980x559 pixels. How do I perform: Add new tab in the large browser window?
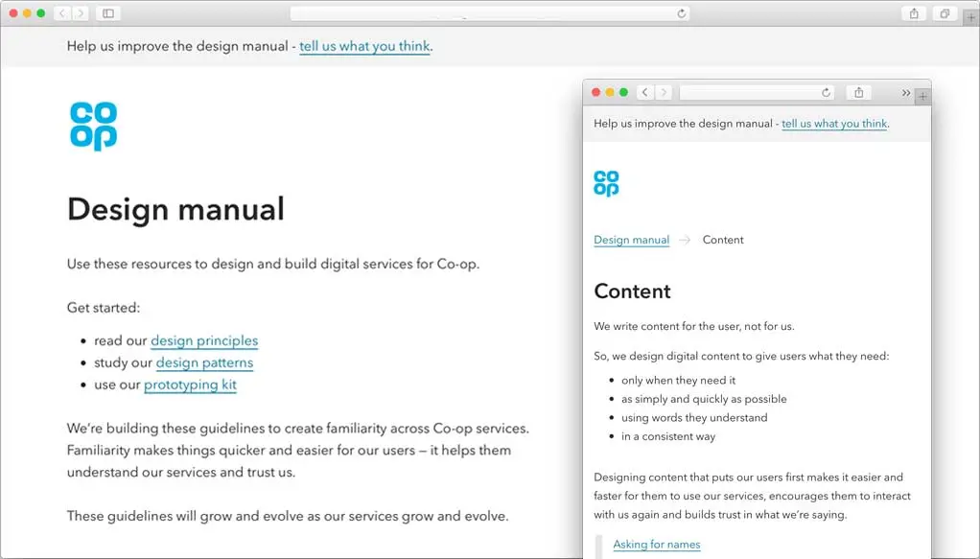pyautogui.click(x=970, y=18)
